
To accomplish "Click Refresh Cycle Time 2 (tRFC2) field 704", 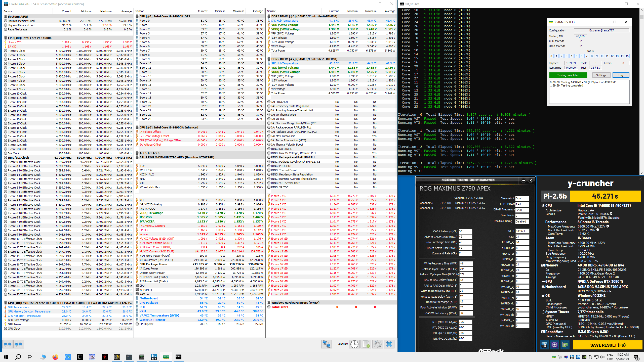I will point(466,269).
